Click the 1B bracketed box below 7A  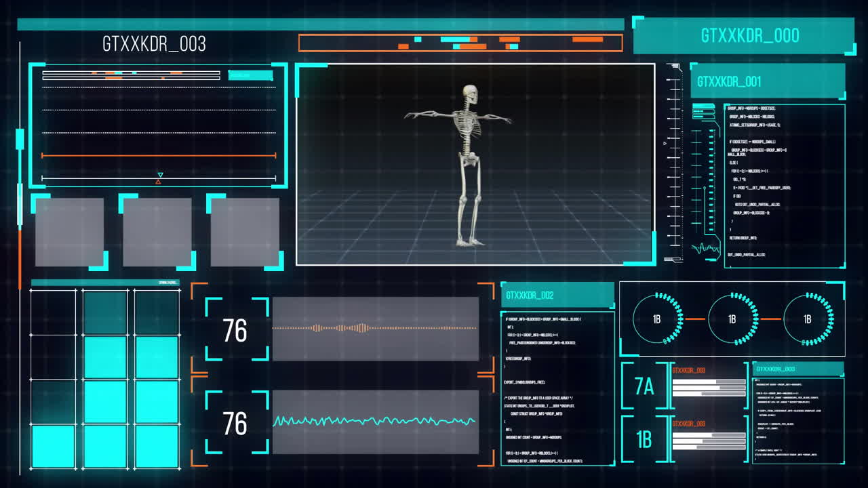(644, 440)
